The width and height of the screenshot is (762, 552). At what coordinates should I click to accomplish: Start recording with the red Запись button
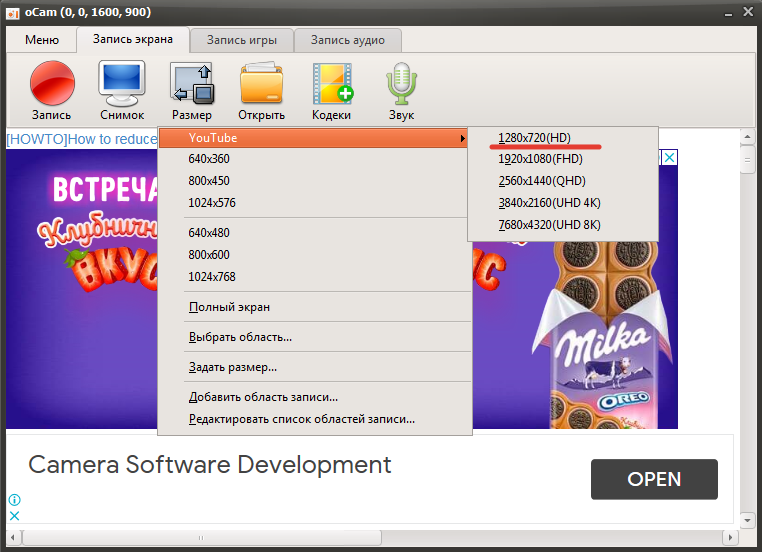coord(52,90)
